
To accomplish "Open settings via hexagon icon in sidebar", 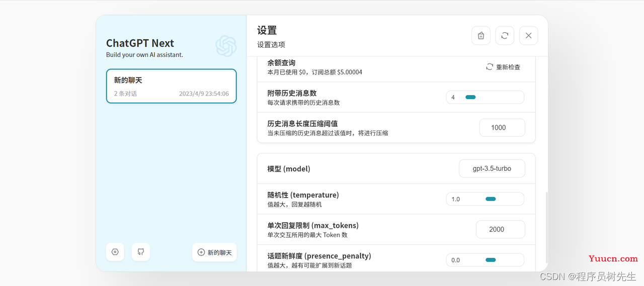I will pyautogui.click(x=115, y=252).
